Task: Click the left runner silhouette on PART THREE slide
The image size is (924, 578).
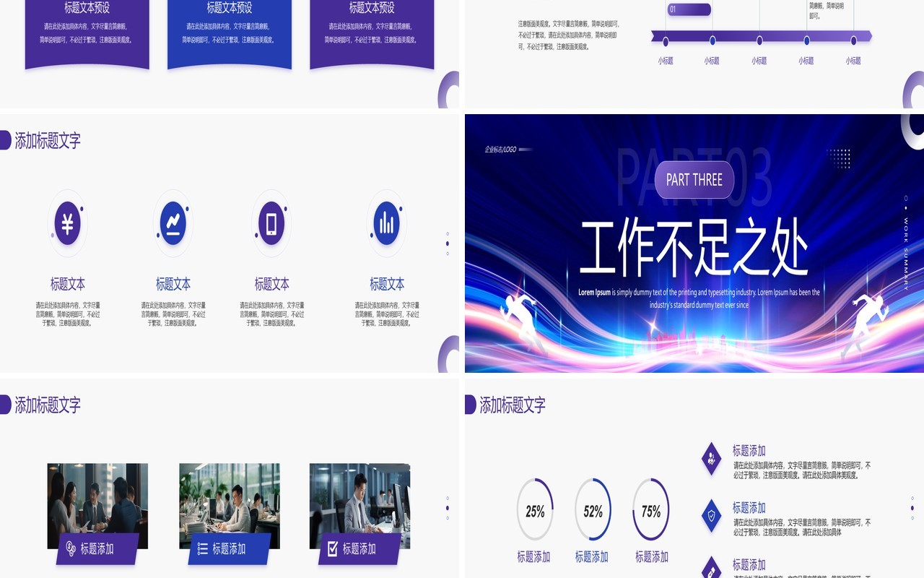Action: point(524,324)
